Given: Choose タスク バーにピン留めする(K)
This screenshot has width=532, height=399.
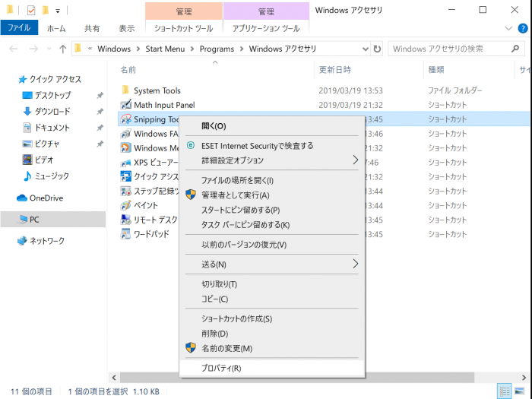Looking at the screenshot, I should coord(245,225).
